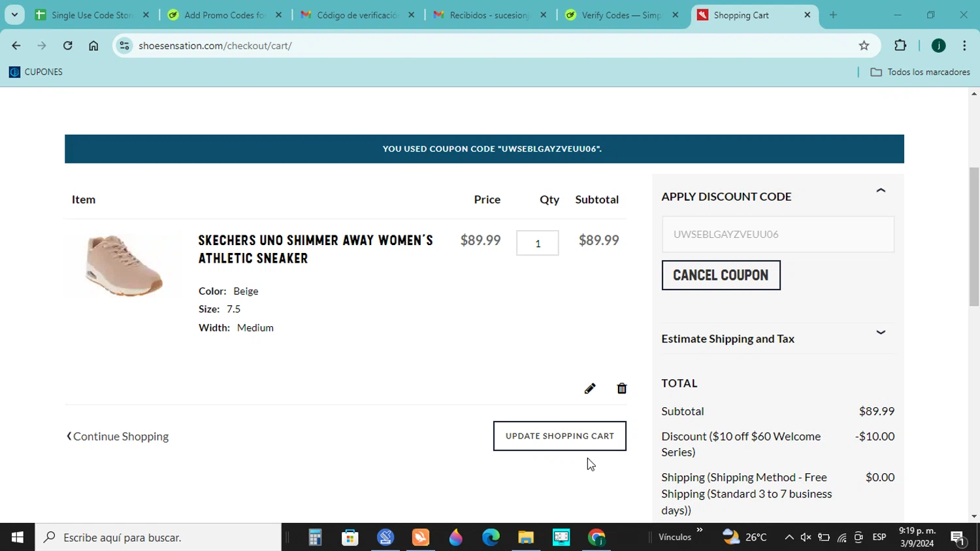Screen dimensions: 980x551
Task: Click the muted volume tray icon
Action: (806, 537)
